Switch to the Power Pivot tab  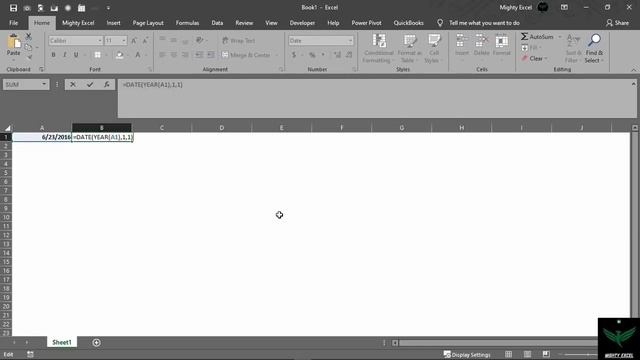[x=366, y=23]
